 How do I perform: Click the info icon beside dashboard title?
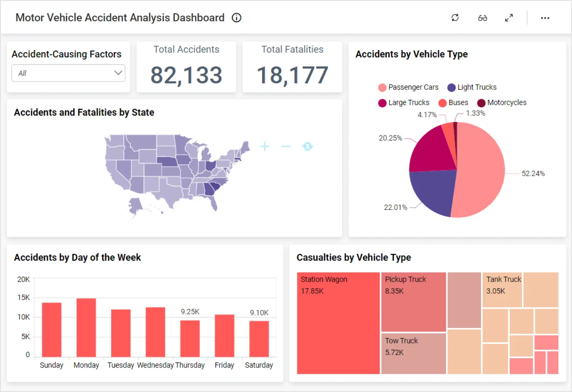pyautogui.click(x=236, y=18)
